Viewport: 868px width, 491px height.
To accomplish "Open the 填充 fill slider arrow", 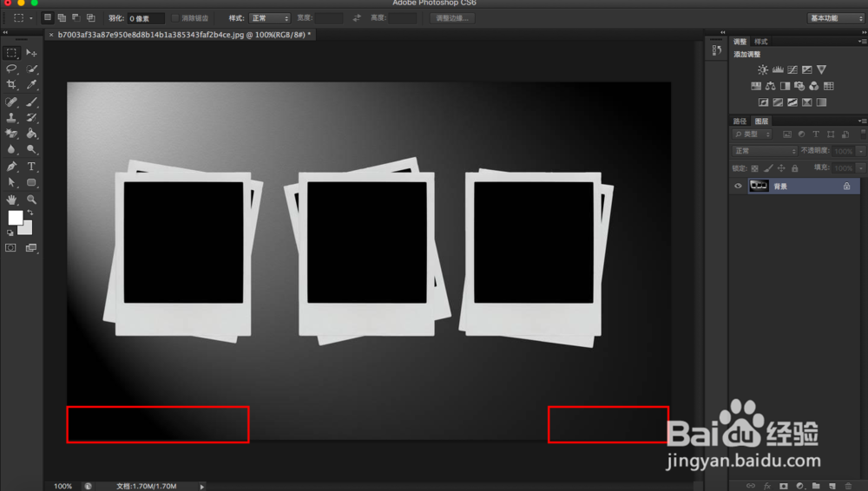I will click(861, 167).
